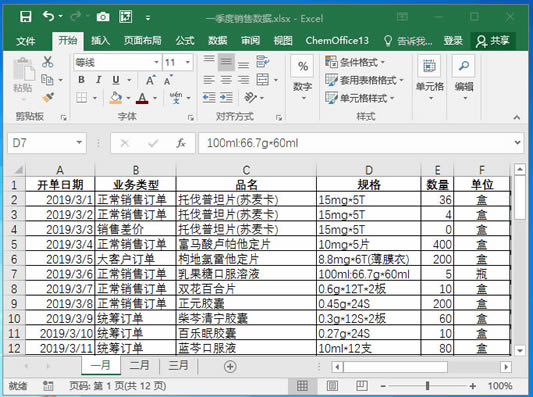Click the Share (共享) person icon
Screen dimensions: 533x397
tap(481, 41)
